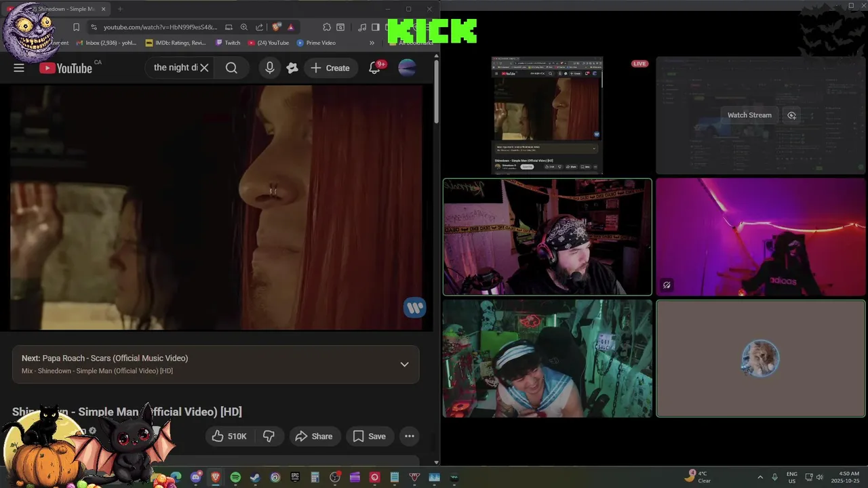This screenshot has width=868, height=488.
Task: Click the Warner Music watermark on video
Action: pyautogui.click(x=414, y=308)
